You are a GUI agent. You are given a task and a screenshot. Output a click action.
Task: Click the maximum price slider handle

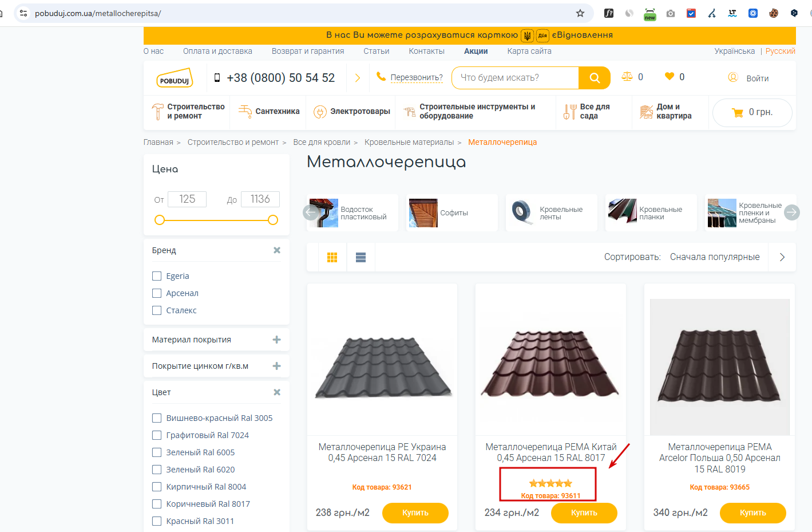273,220
